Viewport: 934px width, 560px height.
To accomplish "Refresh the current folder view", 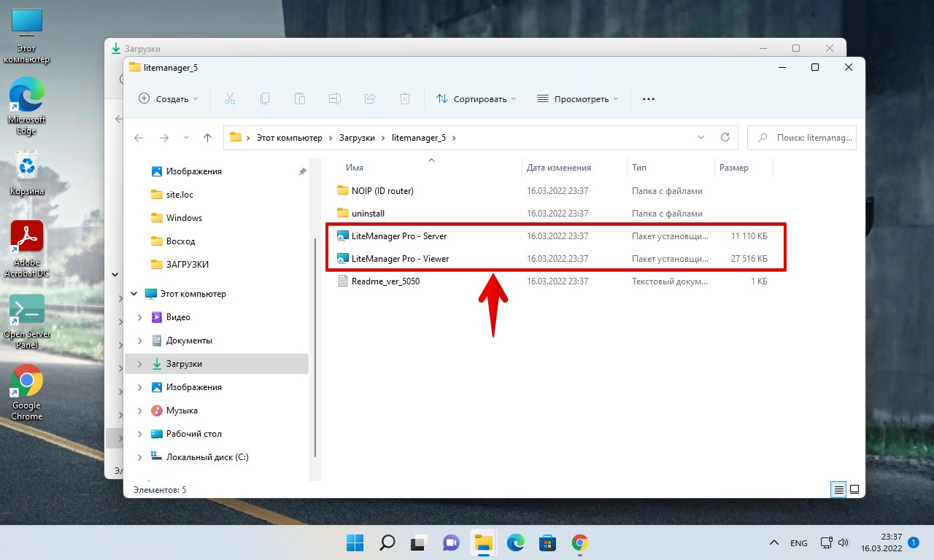I will (725, 137).
